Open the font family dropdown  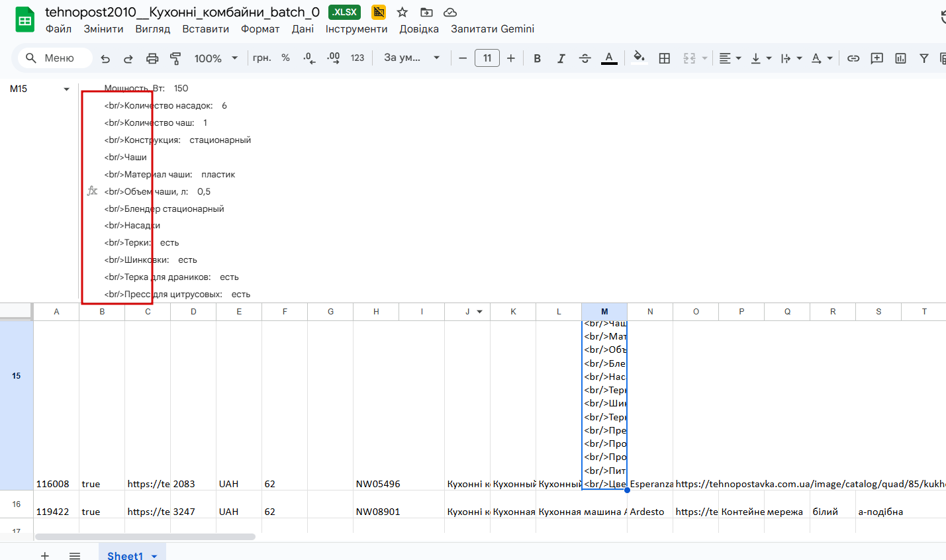point(412,58)
